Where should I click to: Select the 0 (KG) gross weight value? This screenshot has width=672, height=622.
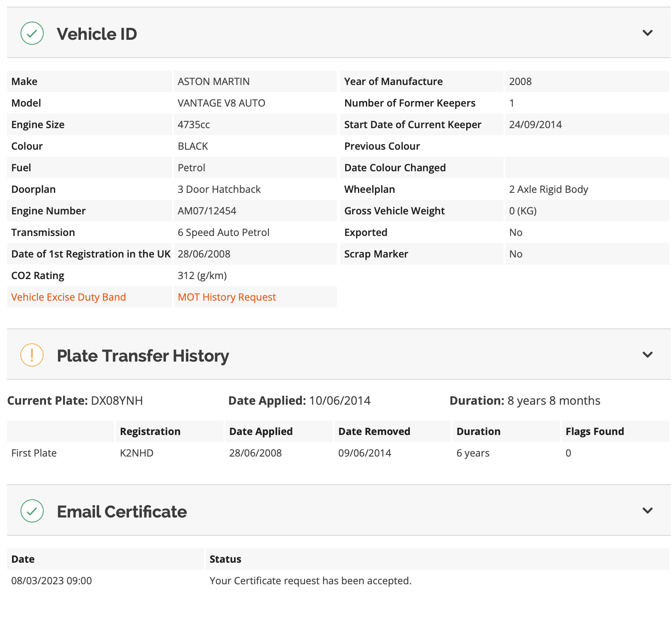[523, 211]
